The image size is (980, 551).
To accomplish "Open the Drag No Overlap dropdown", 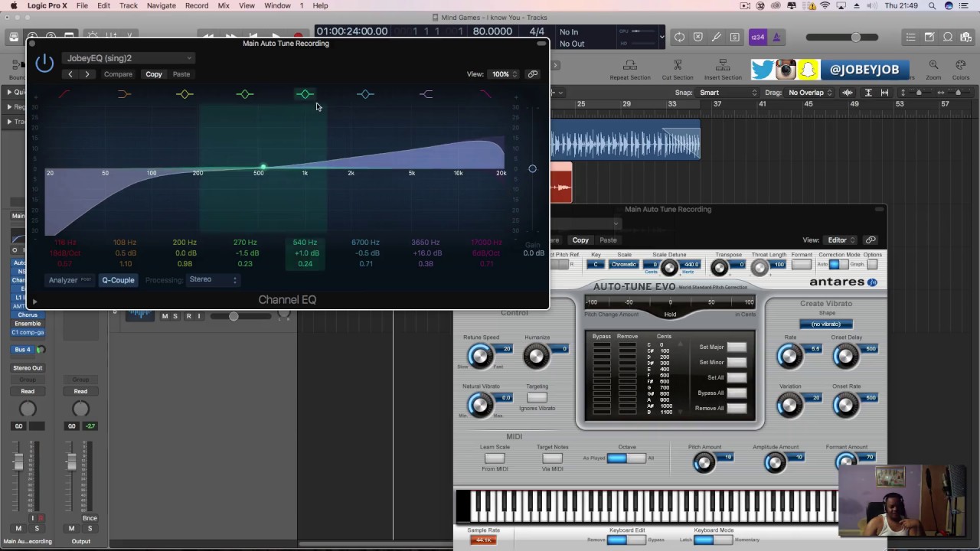I will click(810, 93).
